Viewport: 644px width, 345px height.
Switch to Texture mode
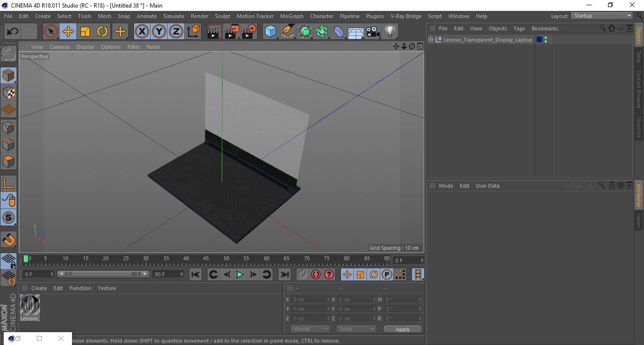click(9, 92)
